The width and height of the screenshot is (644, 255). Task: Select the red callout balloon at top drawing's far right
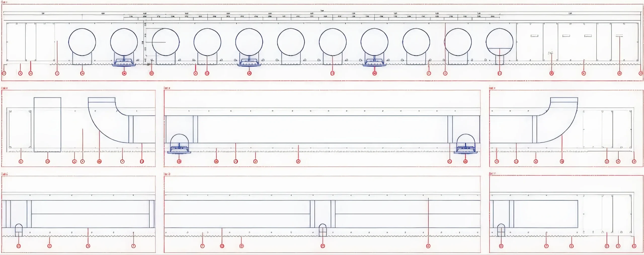(641, 73)
